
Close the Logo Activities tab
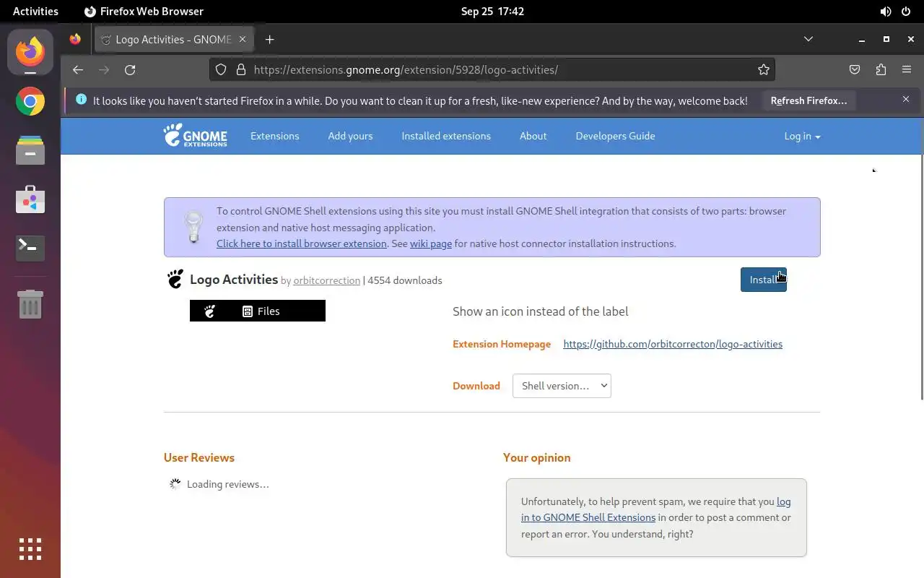pos(243,40)
